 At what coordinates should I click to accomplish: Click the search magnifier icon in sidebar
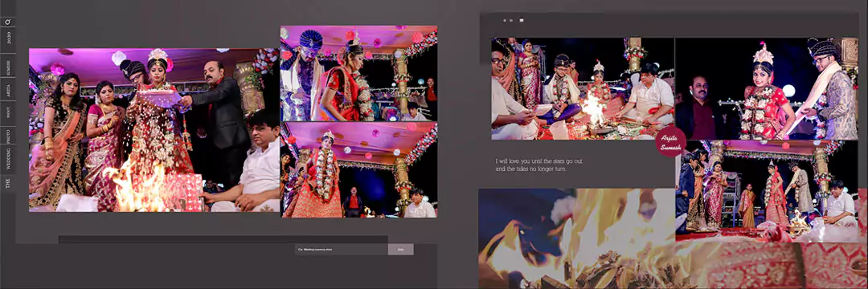coord(8,22)
